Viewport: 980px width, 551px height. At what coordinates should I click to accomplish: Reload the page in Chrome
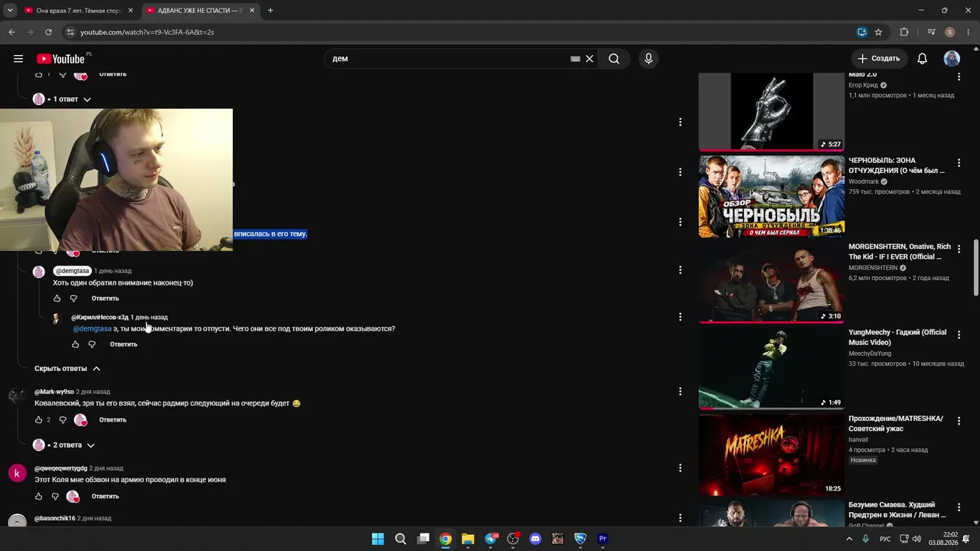pyautogui.click(x=48, y=32)
